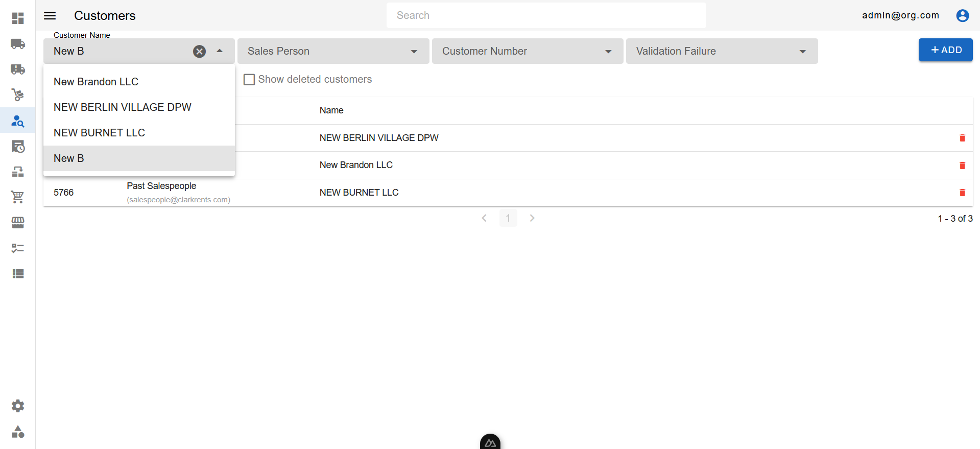Clear the Customer Name filter

click(199, 51)
